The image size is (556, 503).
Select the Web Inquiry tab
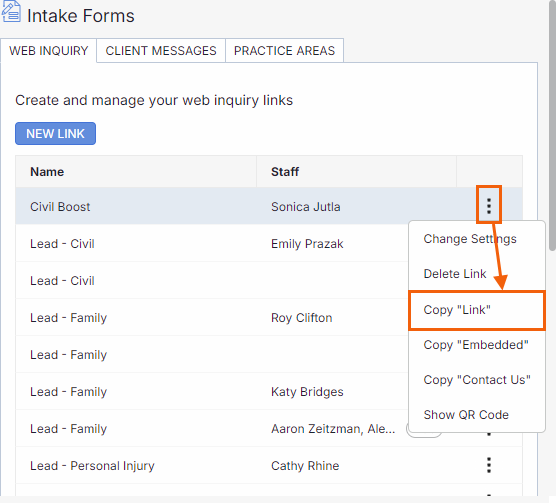point(49,51)
